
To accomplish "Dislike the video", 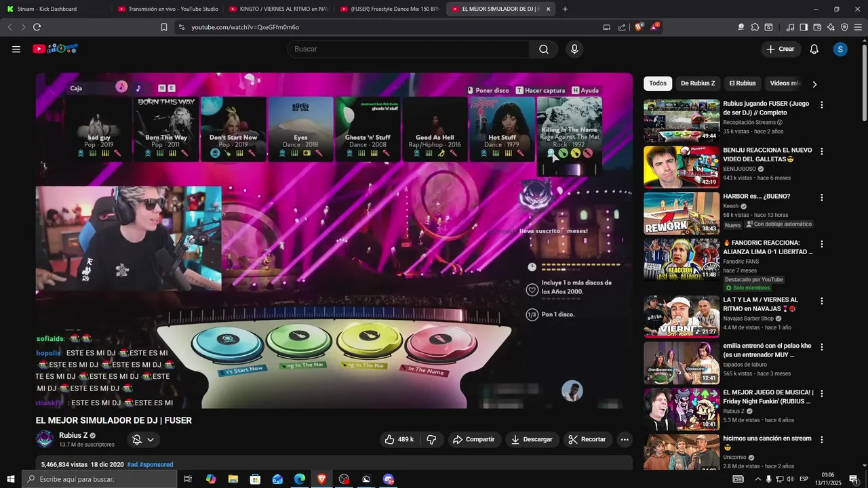I will 431,439.
